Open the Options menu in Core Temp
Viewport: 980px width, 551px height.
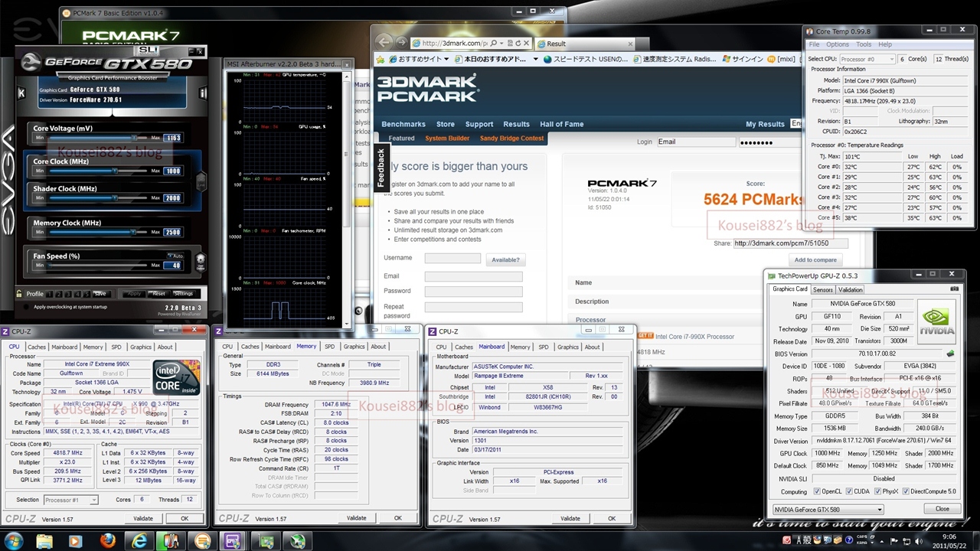click(x=838, y=44)
